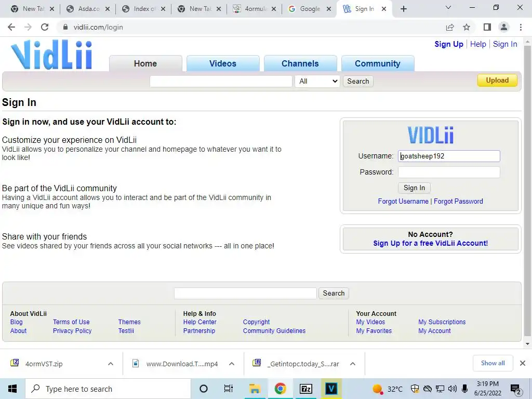This screenshot has height=399, width=532.
Task: Expand options for 4ormVST.zip download
Action: coord(111,364)
